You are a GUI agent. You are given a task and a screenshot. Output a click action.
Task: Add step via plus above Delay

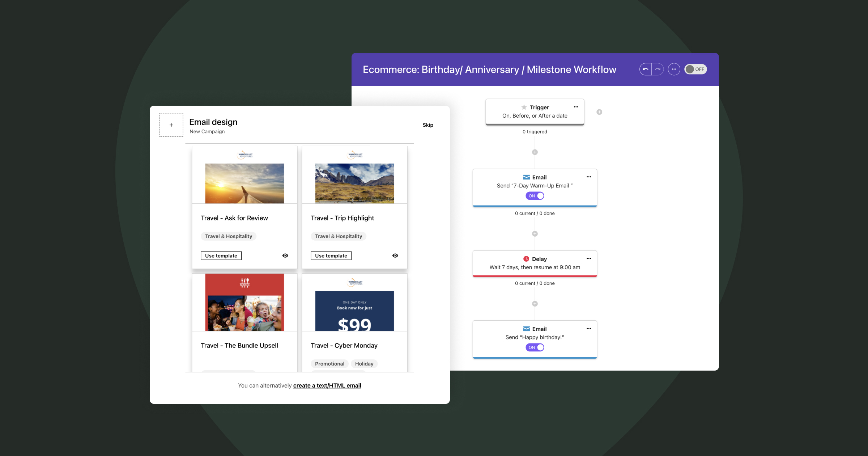coord(535,234)
